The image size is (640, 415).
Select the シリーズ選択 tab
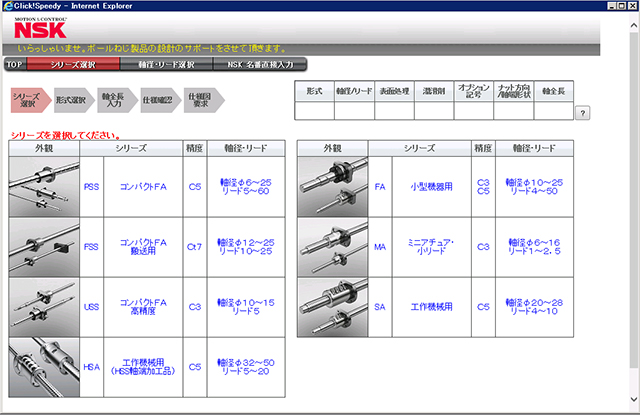(x=73, y=64)
